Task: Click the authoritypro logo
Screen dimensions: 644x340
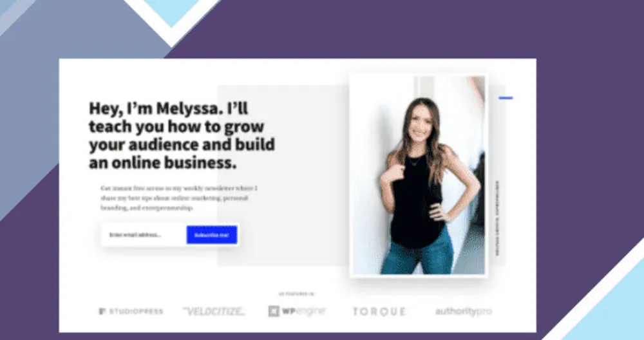Action: (463, 311)
